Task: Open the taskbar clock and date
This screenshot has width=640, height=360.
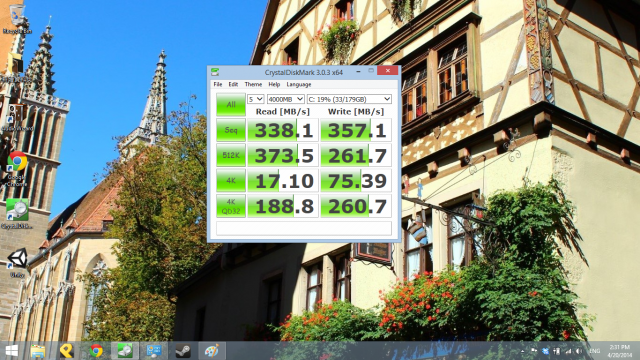Action: 620,351
